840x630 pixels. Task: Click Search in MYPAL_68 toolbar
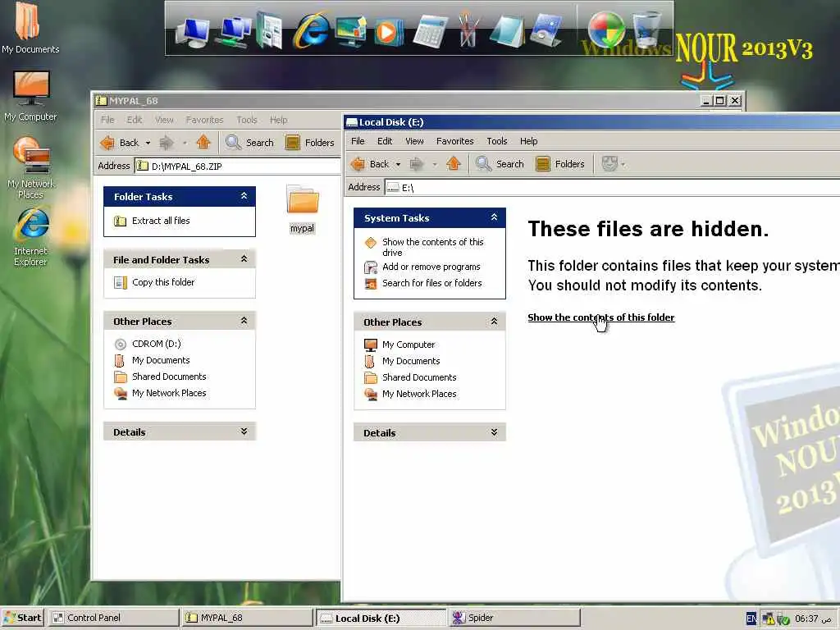tap(249, 143)
